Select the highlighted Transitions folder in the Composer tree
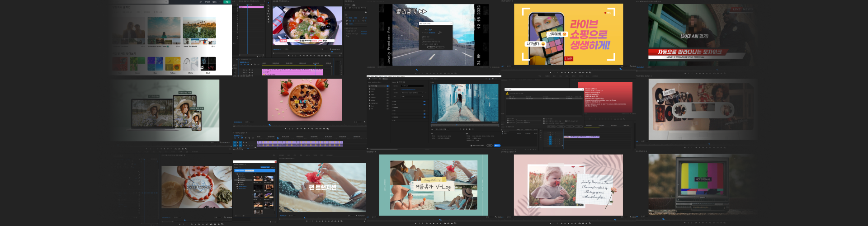Viewport: 868px width, 226px height. [243, 180]
